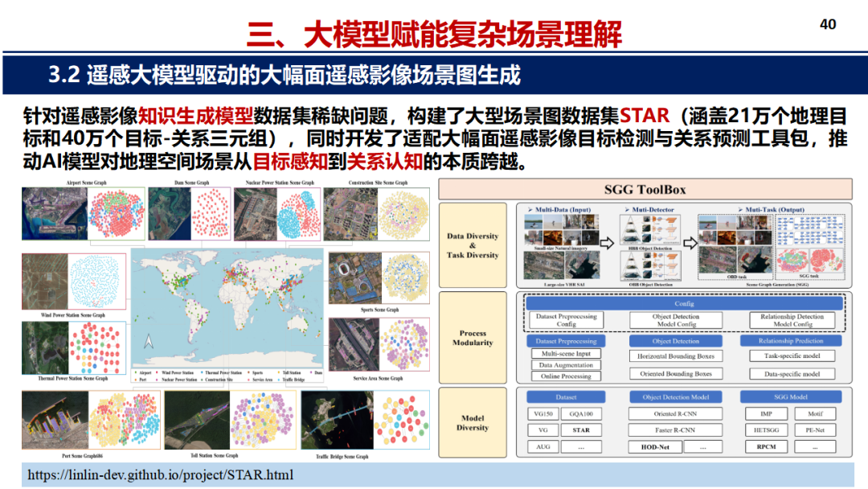Viewport: 868px width, 489px height.
Task: Click the Wind Power Station Scene Graph image
Action: coord(74,281)
